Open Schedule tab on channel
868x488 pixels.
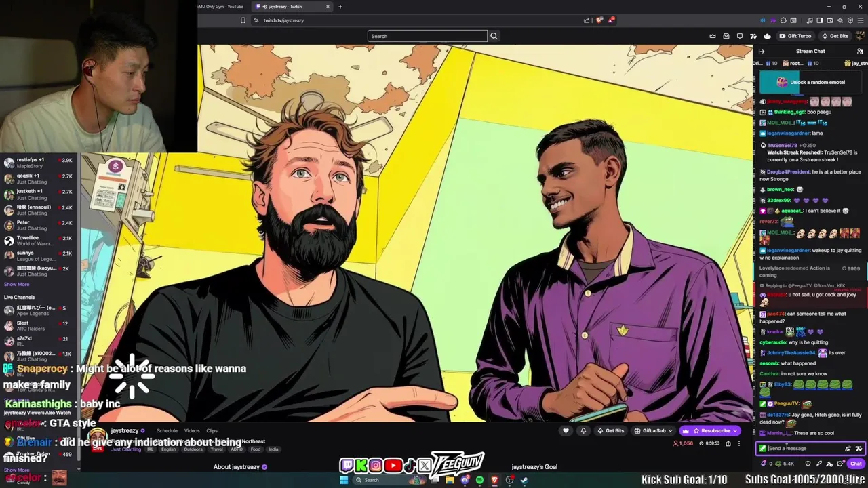[x=167, y=430]
